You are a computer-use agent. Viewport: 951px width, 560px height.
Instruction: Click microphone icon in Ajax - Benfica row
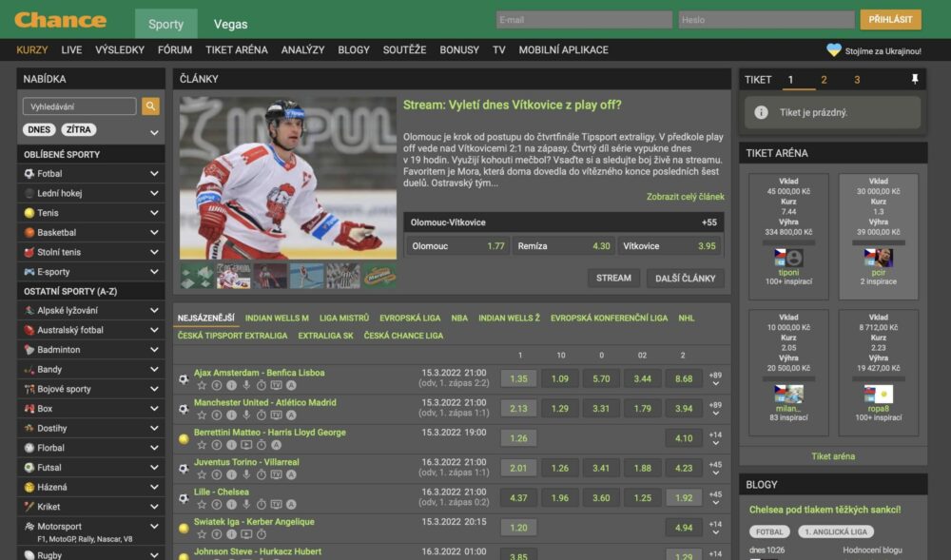click(x=246, y=385)
